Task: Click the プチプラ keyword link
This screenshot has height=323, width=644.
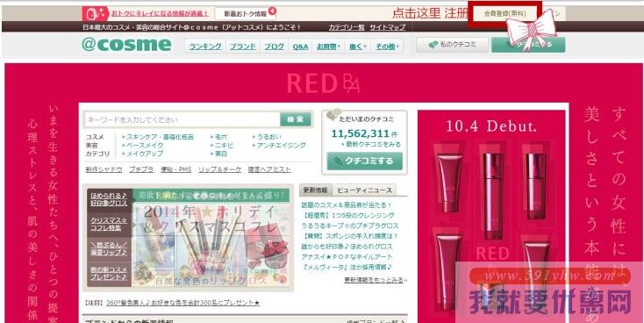Action: click(141, 169)
